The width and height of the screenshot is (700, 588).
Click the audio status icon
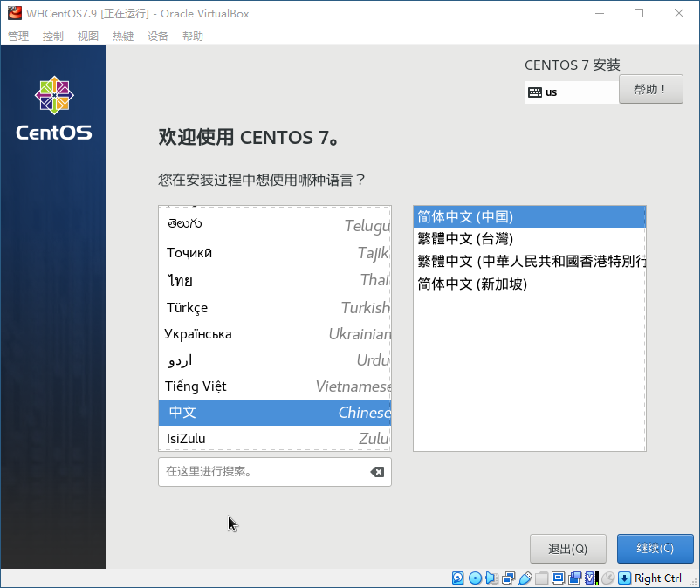pyautogui.click(x=491, y=578)
